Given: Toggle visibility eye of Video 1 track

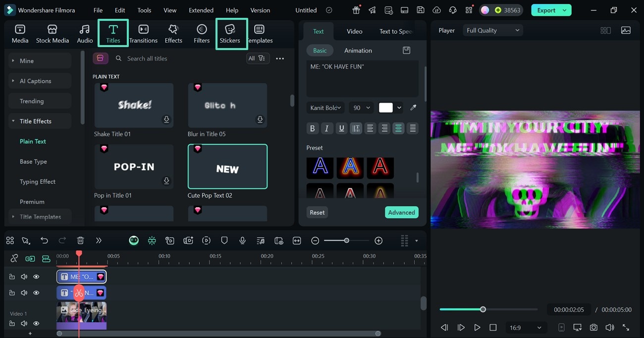Looking at the screenshot, I should pyautogui.click(x=36, y=323).
